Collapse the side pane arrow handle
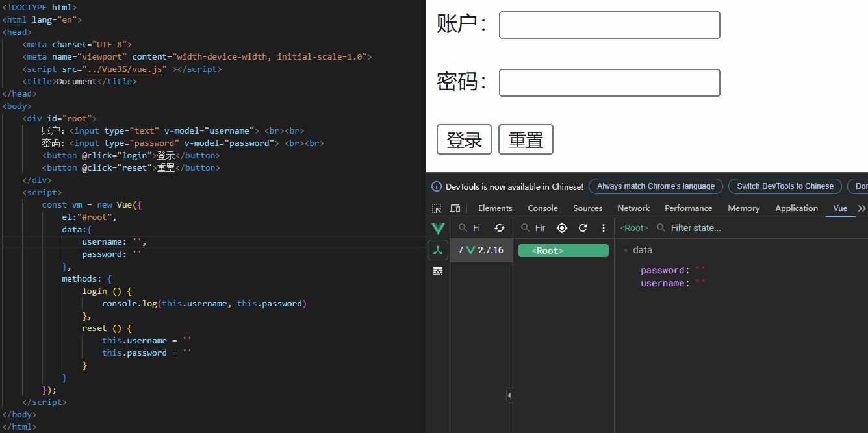Viewport: 868px width, 433px height. [509, 395]
